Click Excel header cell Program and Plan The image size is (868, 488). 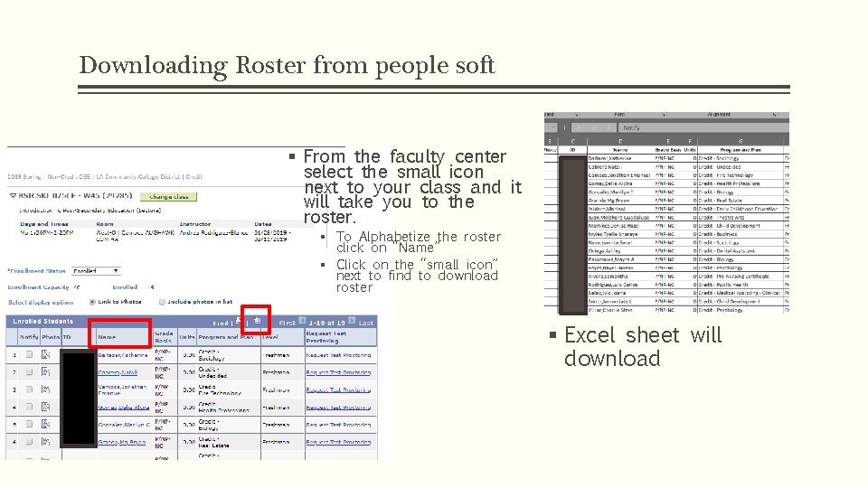point(741,150)
